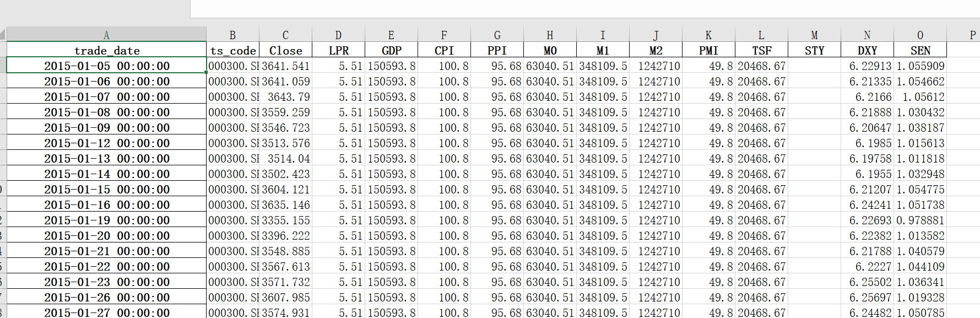Select the PPI header cell
Viewport: 980px width, 318px height.
click(497, 50)
